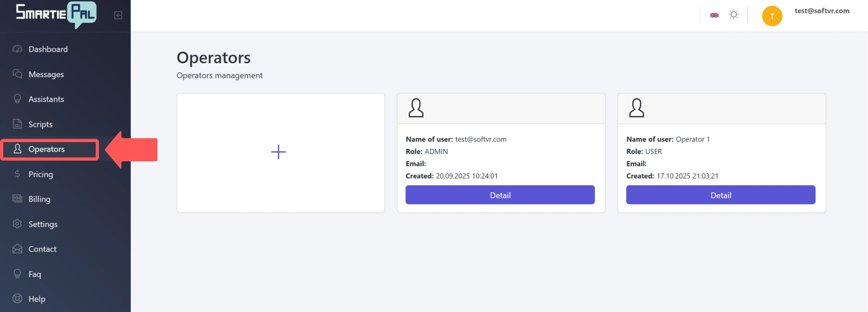The width and height of the screenshot is (868, 312).
Task: Click the plus icon to add operator
Action: coord(278,152)
